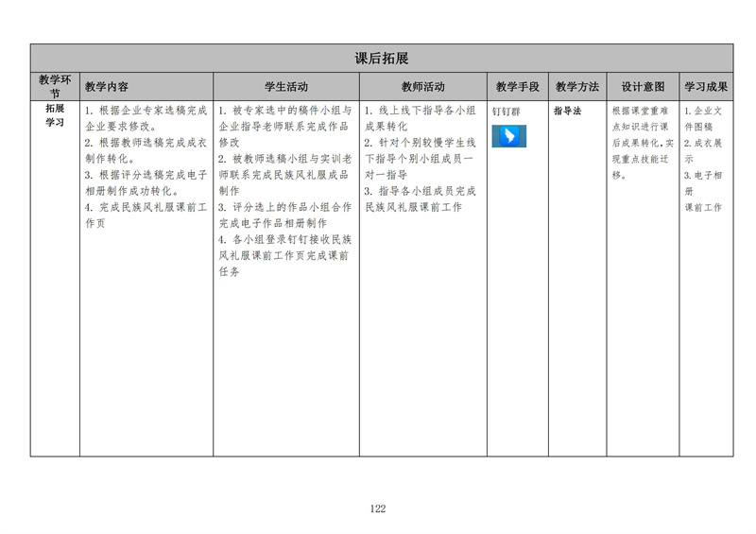The image size is (756, 534).
Task: Click the page number 122
Action: pyautogui.click(x=378, y=508)
